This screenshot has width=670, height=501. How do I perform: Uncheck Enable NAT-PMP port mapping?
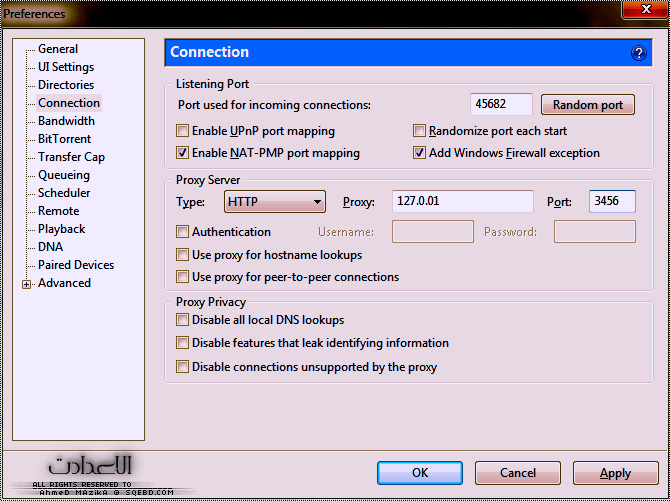point(182,153)
